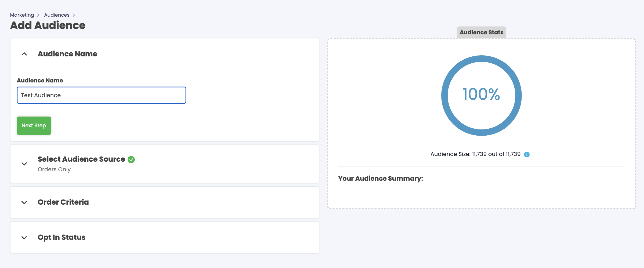The width and height of the screenshot is (644, 268).
Task: Click the Add Audience page title
Action: click(48, 25)
